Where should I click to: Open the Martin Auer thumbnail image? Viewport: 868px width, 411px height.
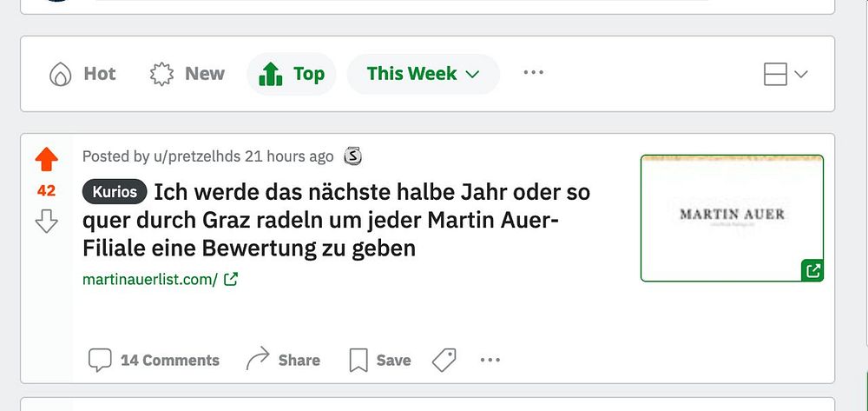click(x=731, y=217)
